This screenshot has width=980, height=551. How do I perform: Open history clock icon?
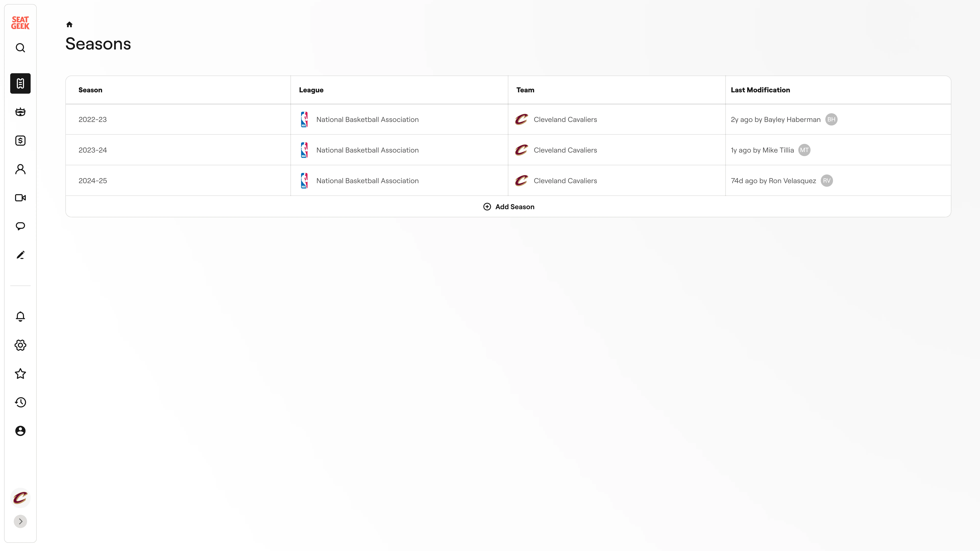(x=21, y=402)
